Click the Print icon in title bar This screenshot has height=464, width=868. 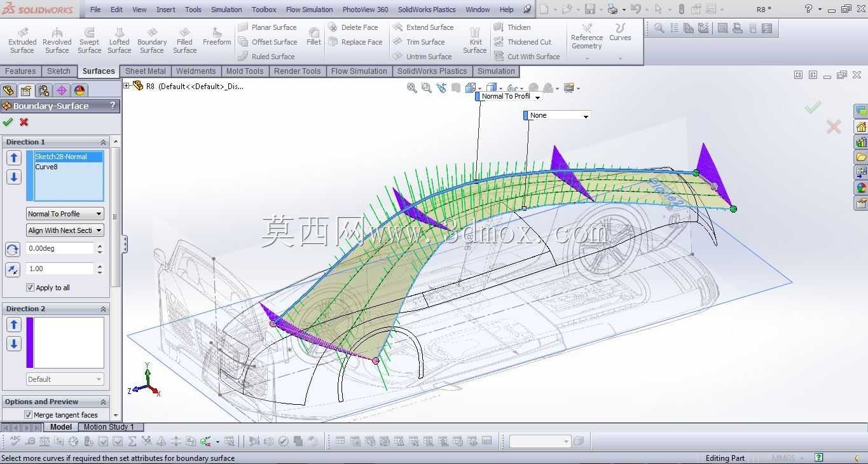(x=612, y=9)
